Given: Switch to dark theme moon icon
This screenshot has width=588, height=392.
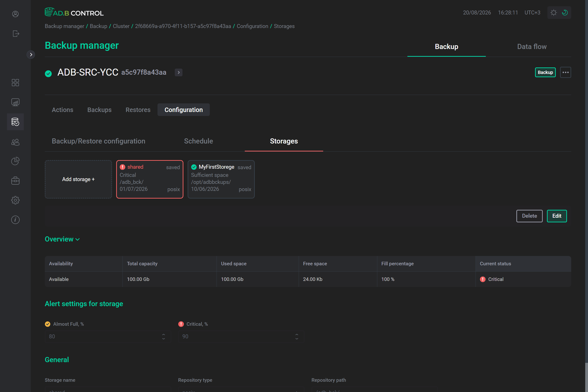Looking at the screenshot, I should (565, 13).
